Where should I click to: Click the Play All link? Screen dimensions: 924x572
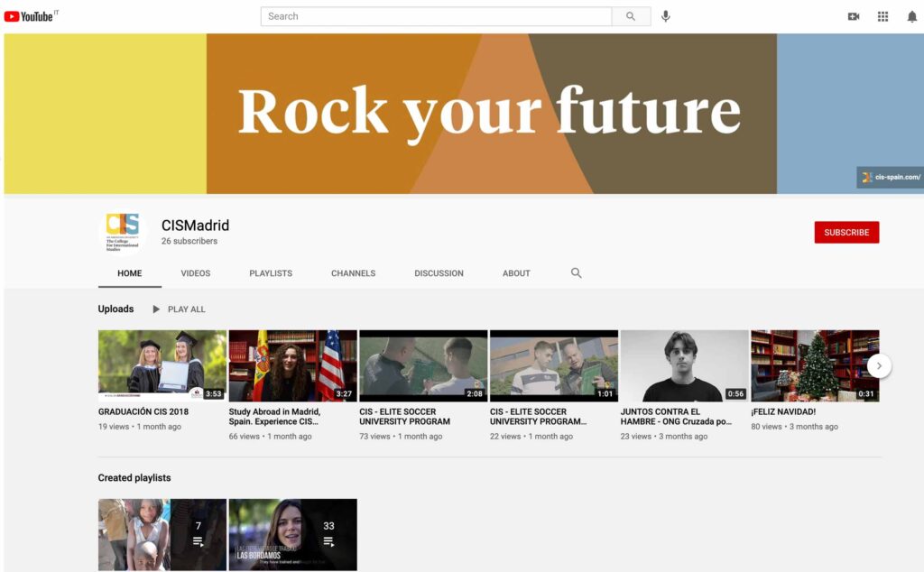click(186, 309)
